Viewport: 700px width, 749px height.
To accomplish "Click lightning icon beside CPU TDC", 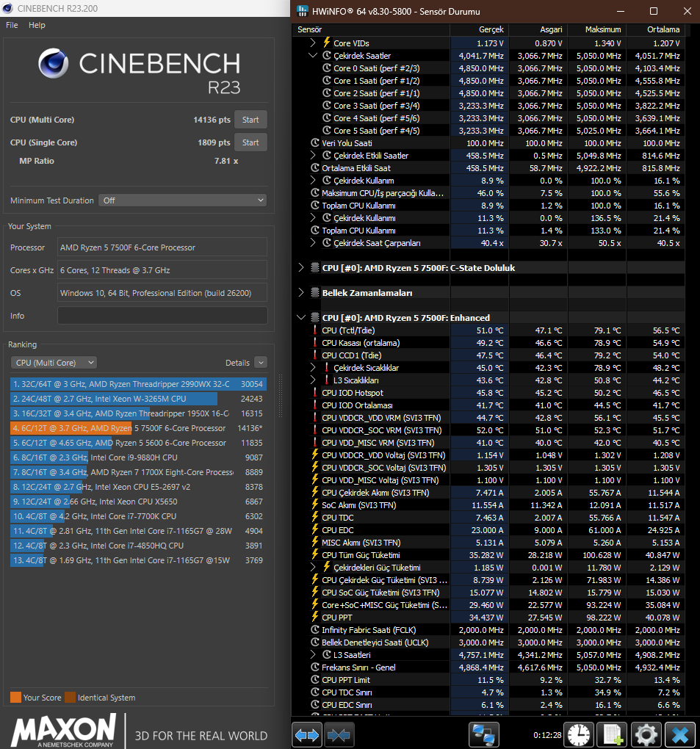I will pos(315,518).
